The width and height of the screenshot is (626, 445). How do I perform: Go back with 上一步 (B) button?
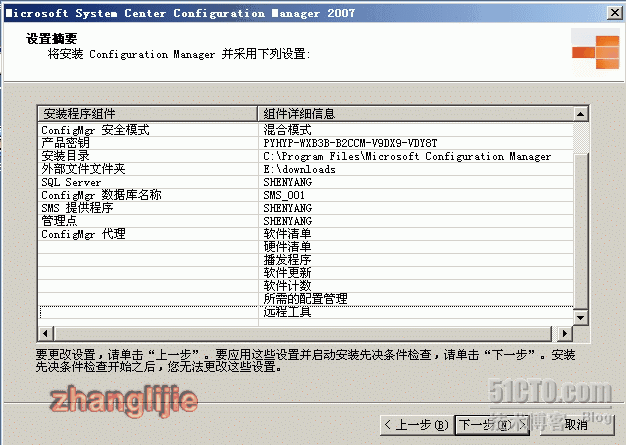(x=417, y=425)
